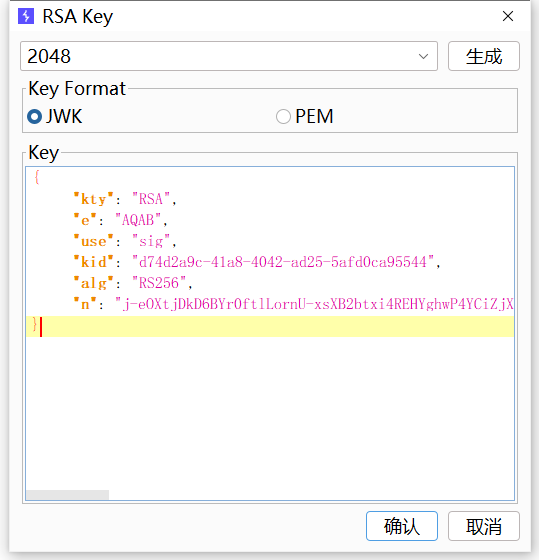The width and height of the screenshot is (539, 560).
Task: Click the dropdown chevron arrow
Action: click(423, 56)
